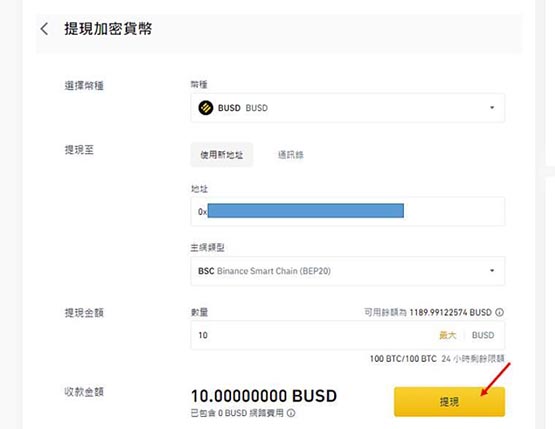The image size is (555, 429).
Task: Switch to the 通訊錄 address book tab
Action: [291, 155]
